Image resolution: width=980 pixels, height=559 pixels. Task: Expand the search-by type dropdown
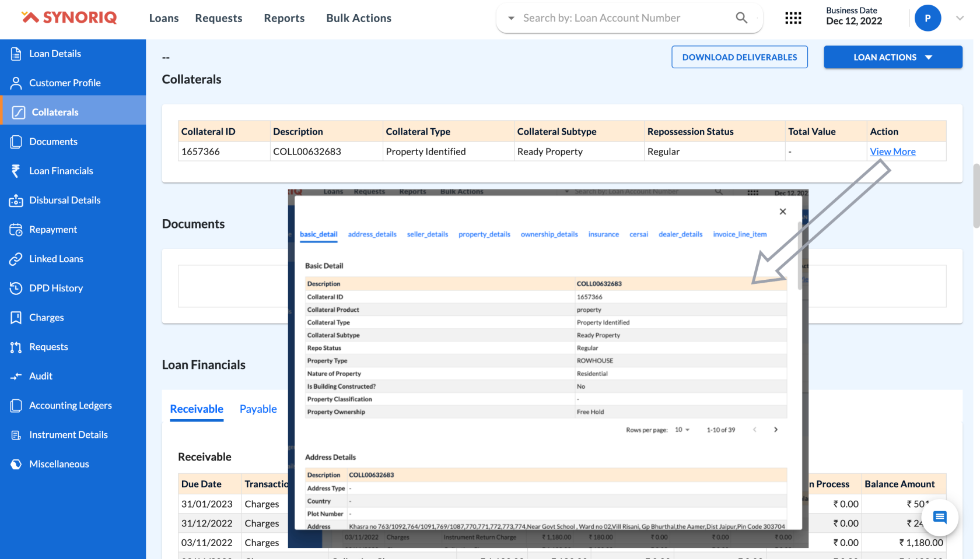click(511, 18)
